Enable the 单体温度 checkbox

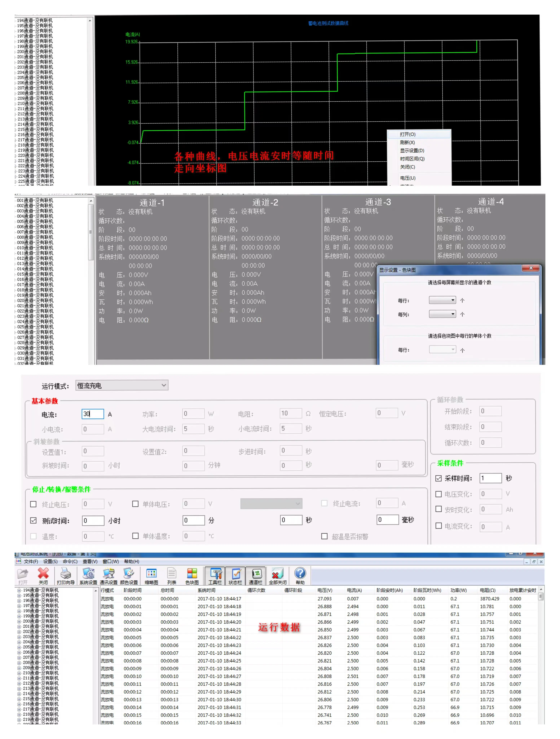pyautogui.click(x=135, y=535)
